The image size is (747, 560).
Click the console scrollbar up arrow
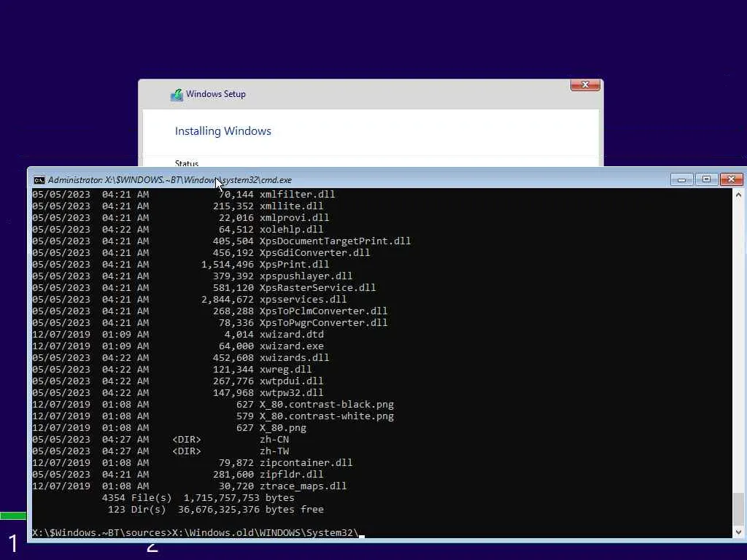tap(738, 195)
